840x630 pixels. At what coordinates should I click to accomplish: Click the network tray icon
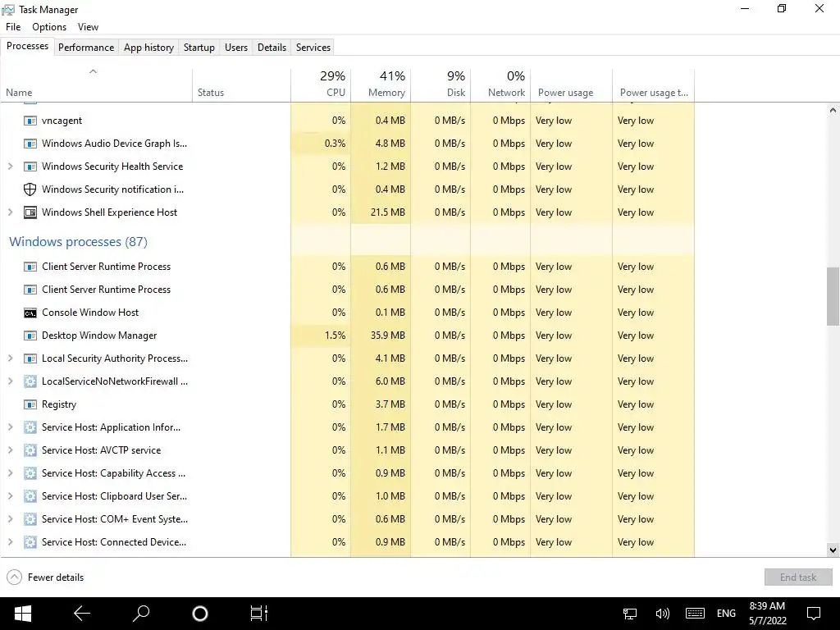(x=630, y=614)
